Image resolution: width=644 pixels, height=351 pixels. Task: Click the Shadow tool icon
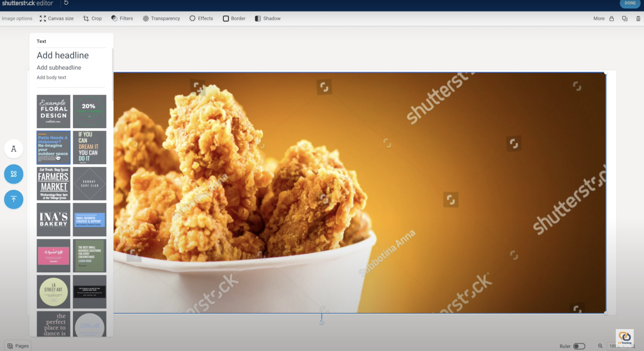258,18
